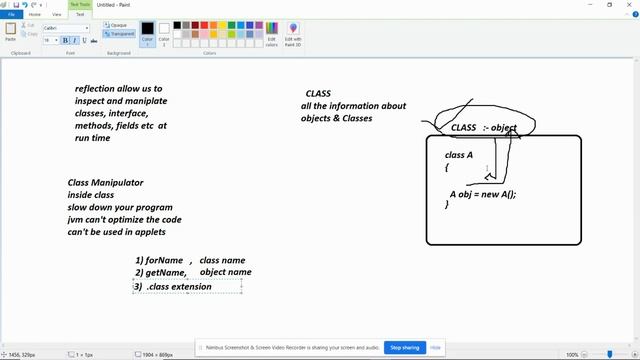640x360 pixels.
Task: Pick the red color swatch
Action: tap(204, 25)
